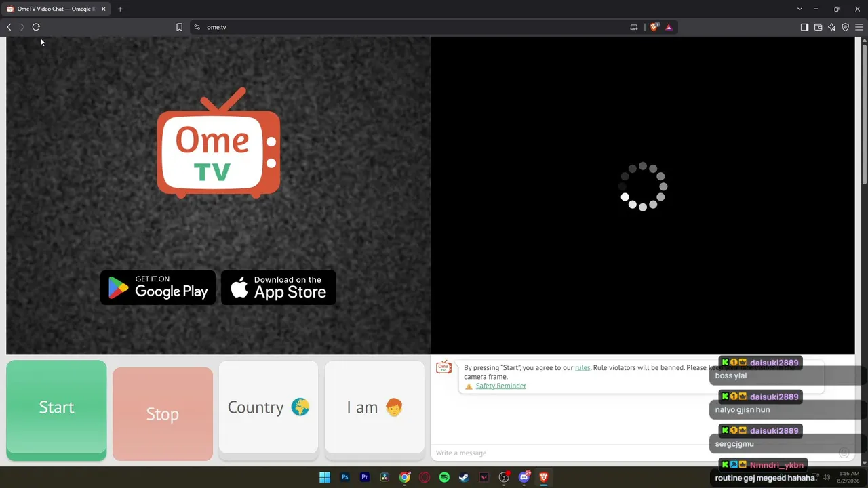Open the taskbar clock showing 1:16 AM

849,477
